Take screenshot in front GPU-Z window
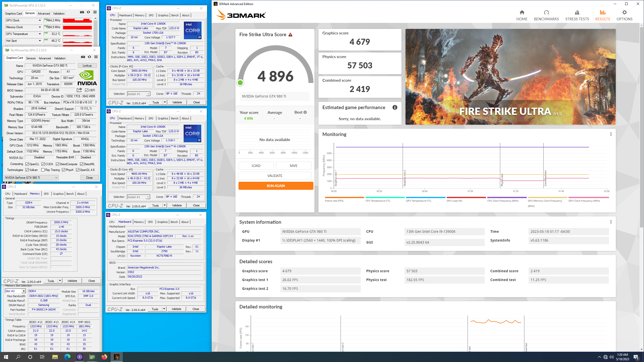The image size is (644, 362). point(83,57)
